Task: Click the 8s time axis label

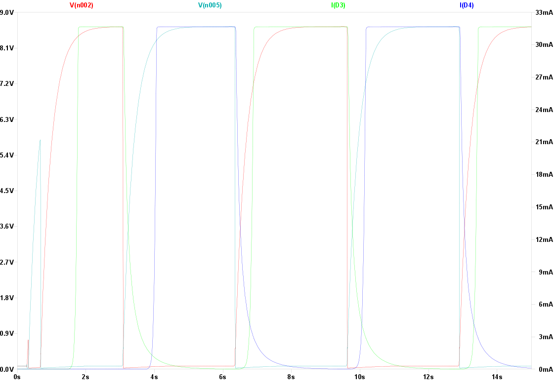Action: pyautogui.click(x=291, y=377)
